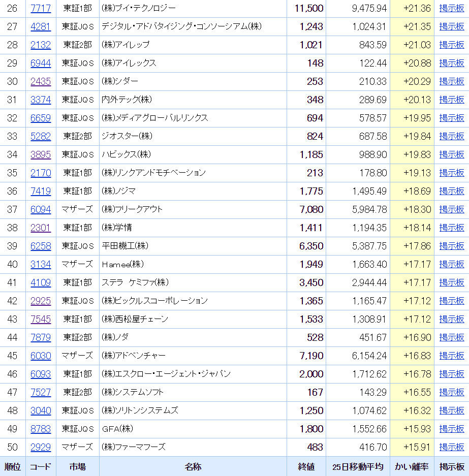
Task: Open 掲示板 for アドベンチャー row
Action: click(x=452, y=356)
